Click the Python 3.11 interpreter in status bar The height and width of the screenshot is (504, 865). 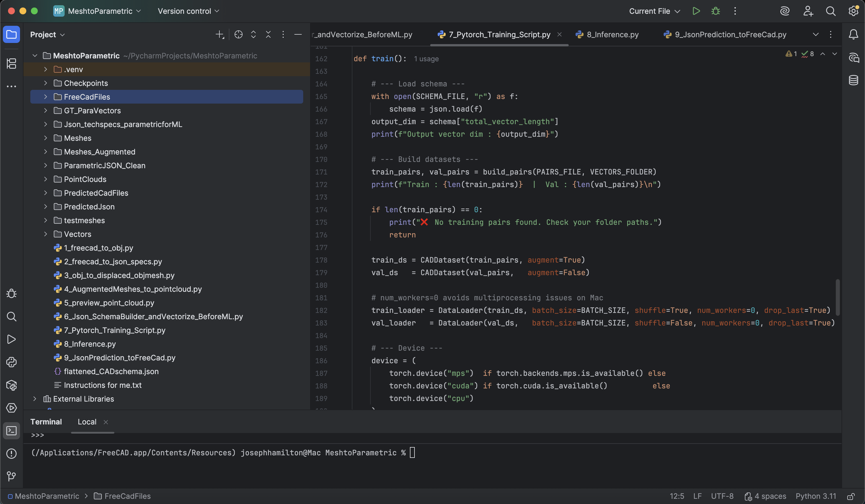click(x=816, y=496)
